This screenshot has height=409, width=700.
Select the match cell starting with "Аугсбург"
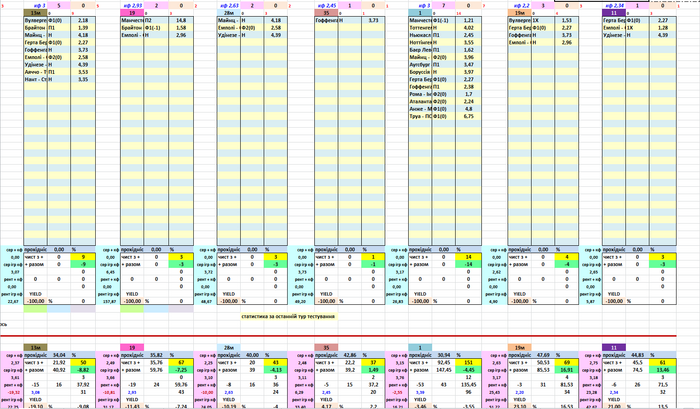(421, 65)
